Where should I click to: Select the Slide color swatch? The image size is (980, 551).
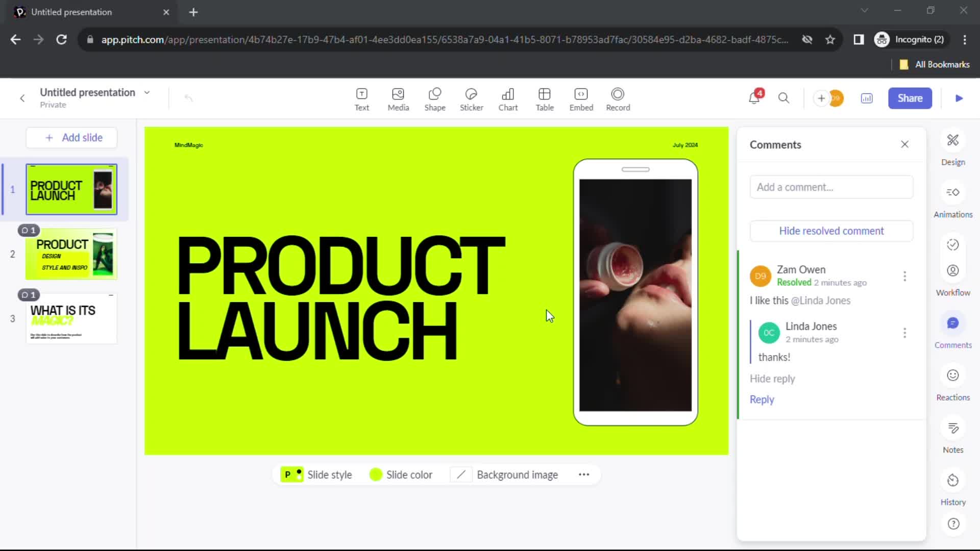coord(376,475)
